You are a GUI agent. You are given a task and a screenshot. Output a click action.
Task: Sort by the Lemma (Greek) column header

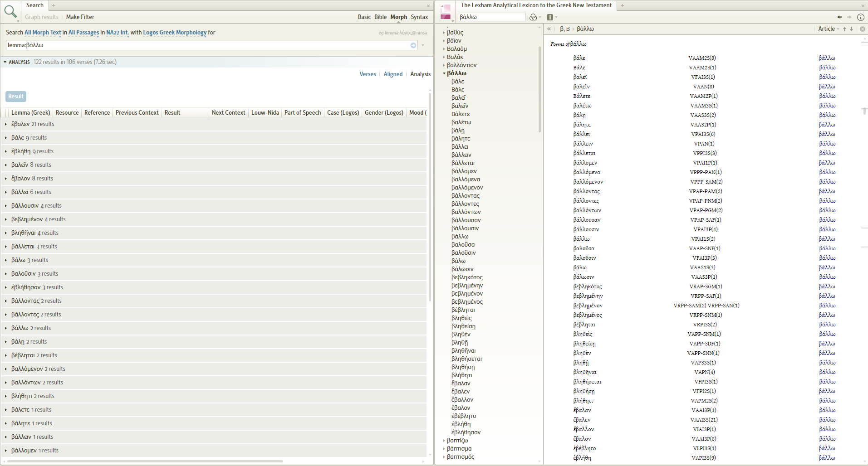coord(31,113)
